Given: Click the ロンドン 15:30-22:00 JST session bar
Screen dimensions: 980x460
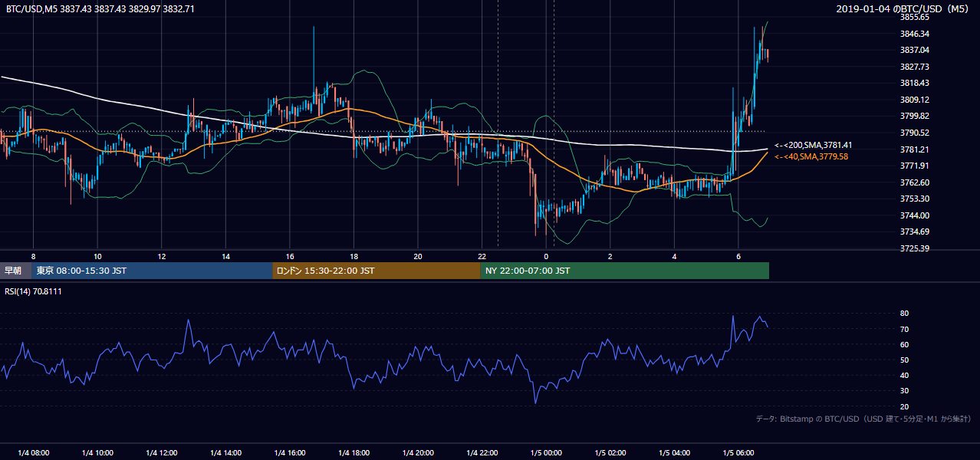Looking at the screenshot, I should pyautogui.click(x=377, y=271).
